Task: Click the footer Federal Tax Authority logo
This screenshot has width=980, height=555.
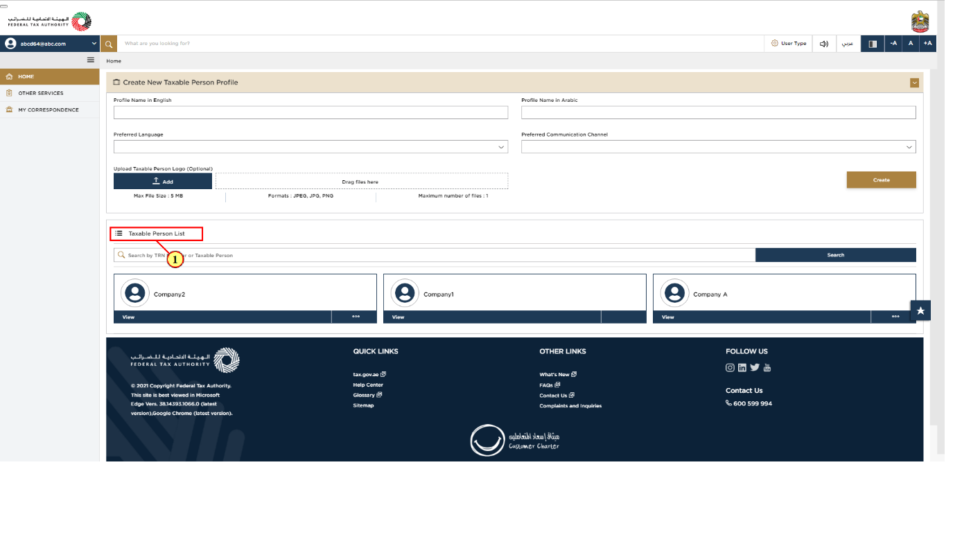Action: [185, 360]
